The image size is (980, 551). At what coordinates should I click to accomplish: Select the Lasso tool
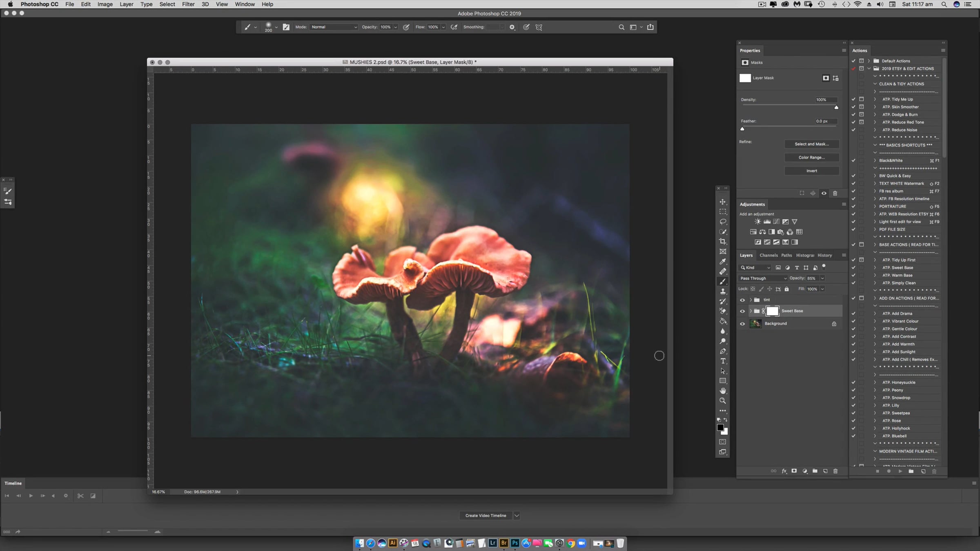click(723, 222)
